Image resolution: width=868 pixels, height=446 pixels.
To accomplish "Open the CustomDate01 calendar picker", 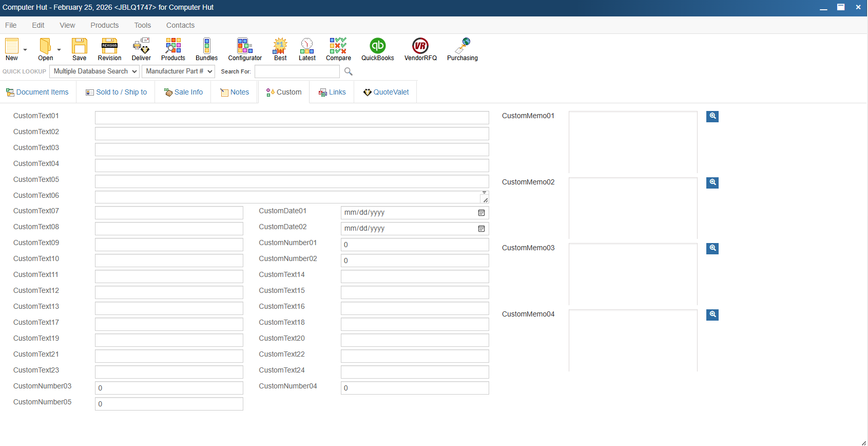I will tap(481, 213).
